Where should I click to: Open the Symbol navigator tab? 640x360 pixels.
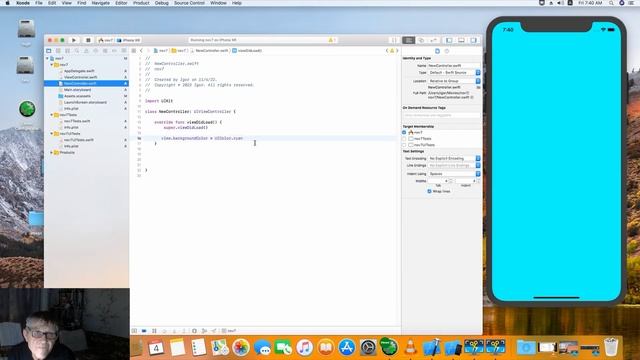pos(68,51)
